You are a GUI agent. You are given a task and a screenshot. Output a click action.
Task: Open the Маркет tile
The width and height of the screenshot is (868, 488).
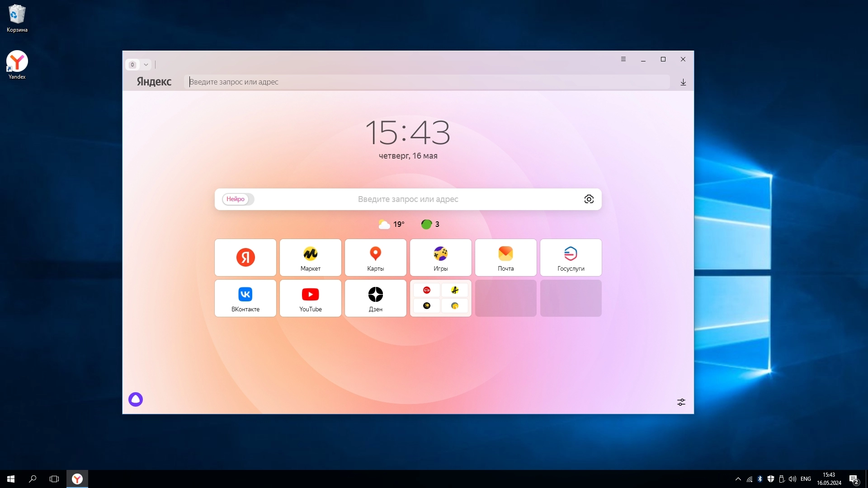(x=311, y=258)
